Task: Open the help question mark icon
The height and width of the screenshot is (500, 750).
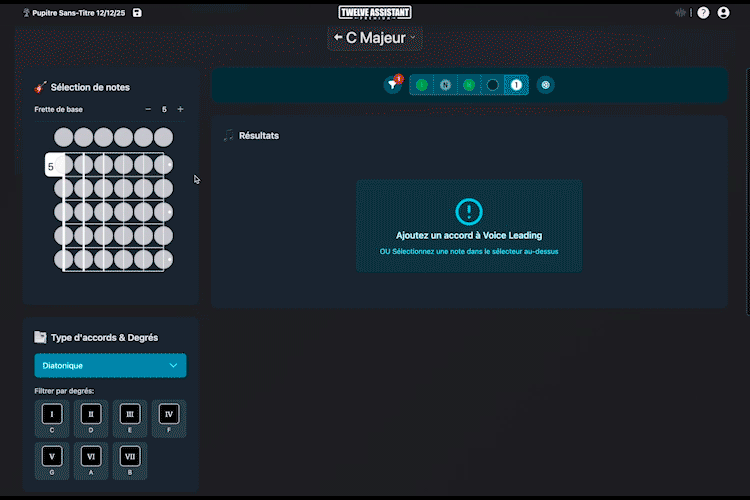Action: (x=703, y=13)
